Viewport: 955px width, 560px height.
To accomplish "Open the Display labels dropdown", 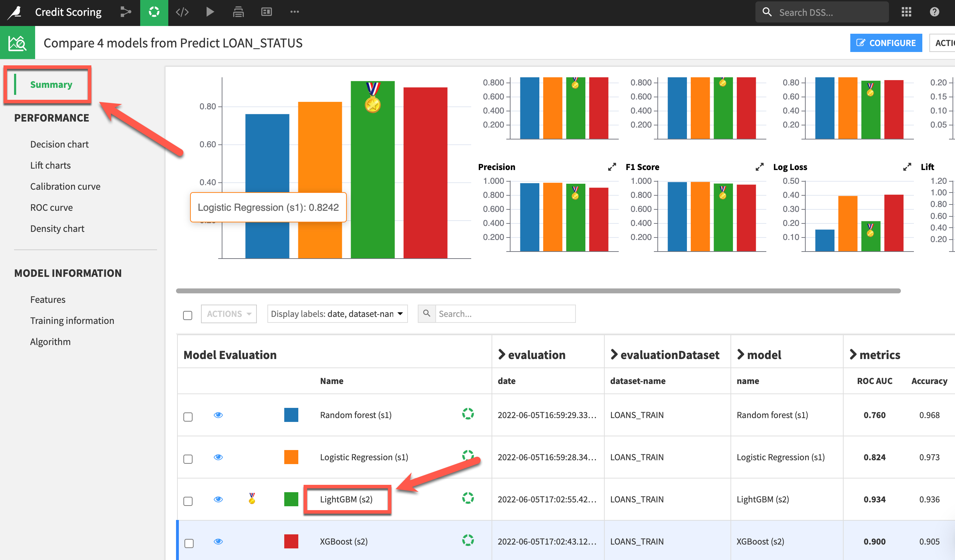I will 337,314.
